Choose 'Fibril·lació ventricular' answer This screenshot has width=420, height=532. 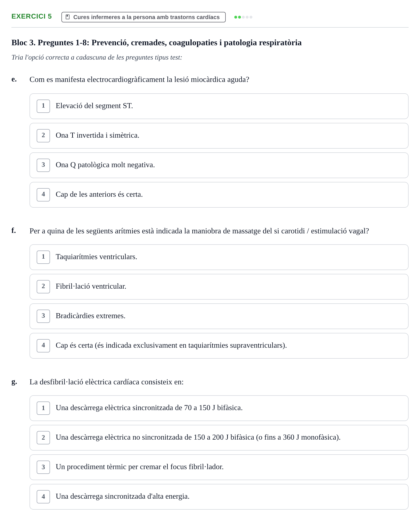219,287
